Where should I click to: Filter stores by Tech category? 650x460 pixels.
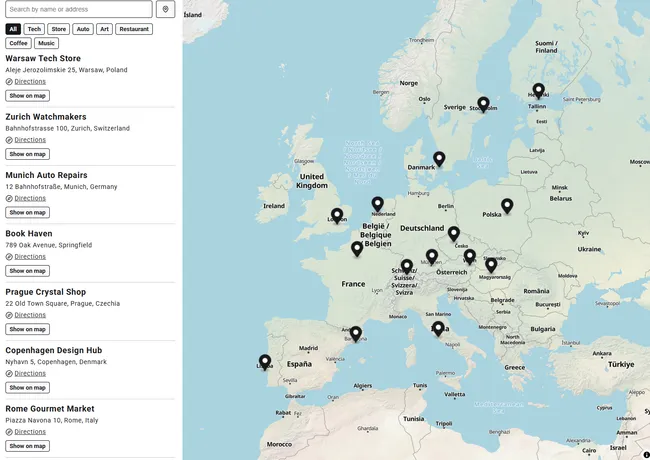coord(34,29)
